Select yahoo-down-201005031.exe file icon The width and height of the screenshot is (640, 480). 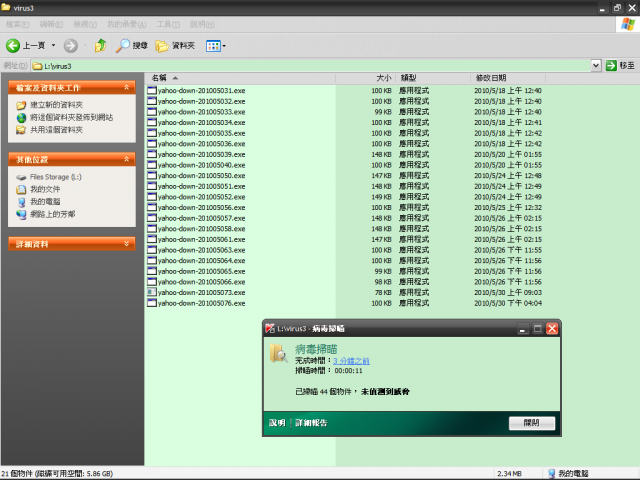[152, 90]
